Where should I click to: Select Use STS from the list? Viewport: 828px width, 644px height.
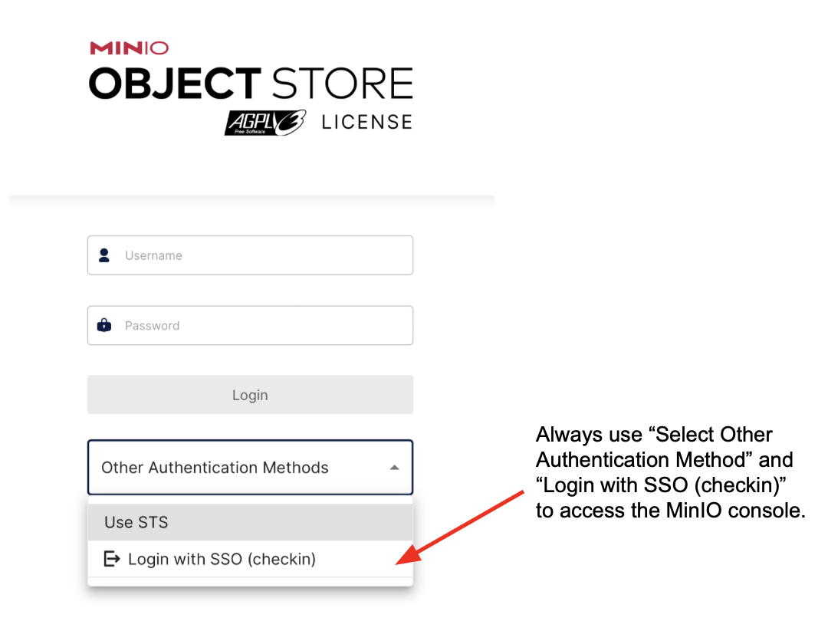[x=136, y=522]
